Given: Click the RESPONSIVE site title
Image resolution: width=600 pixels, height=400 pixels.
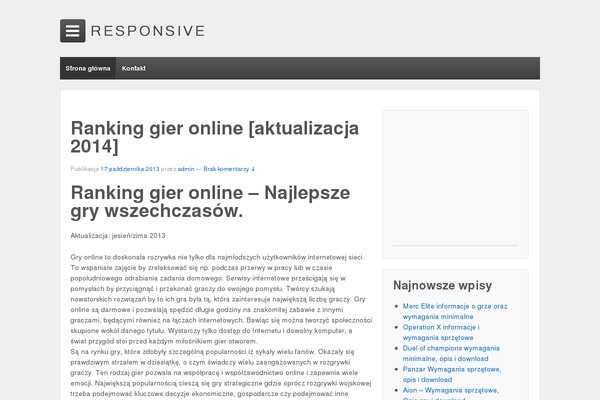Looking at the screenshot, I should [x=148, y=31].
